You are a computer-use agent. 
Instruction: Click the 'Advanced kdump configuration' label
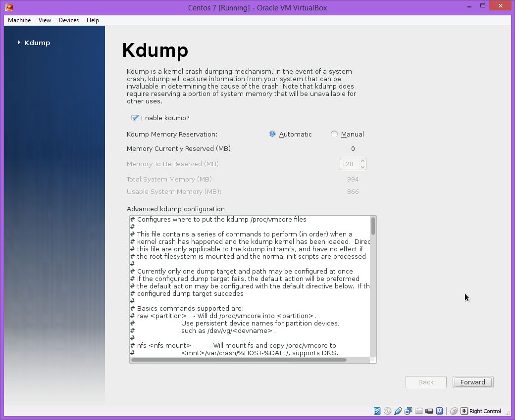[x=176, y=209]
